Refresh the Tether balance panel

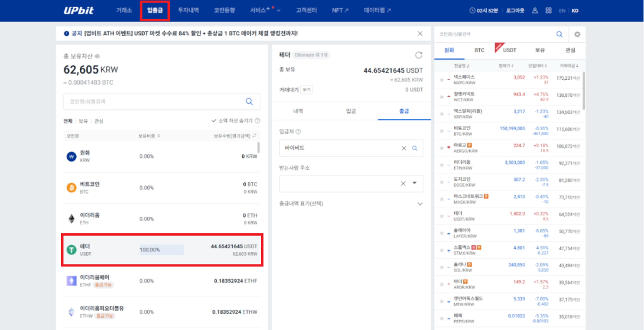click(418, 55)
